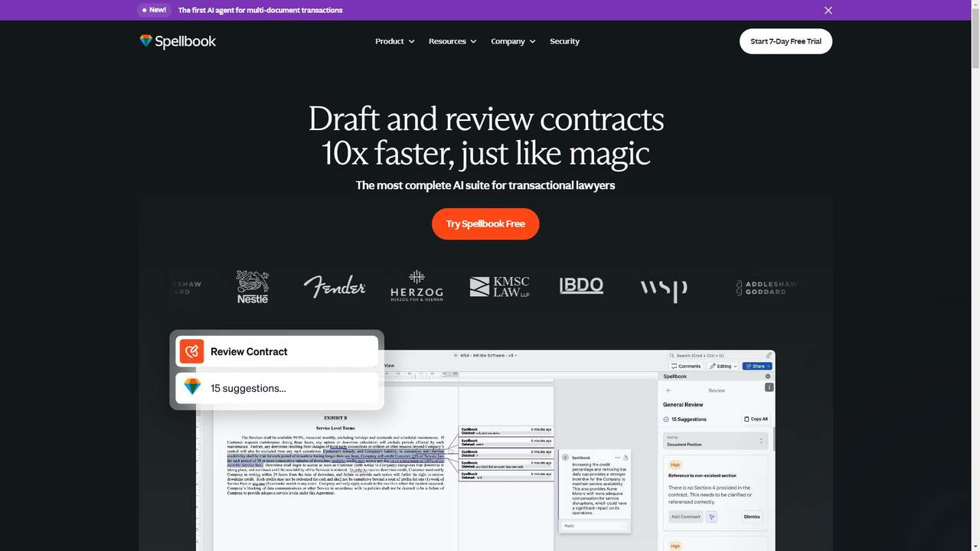This screenshot has height=551, width=980.
Task: Open the multi-document transactions announcement link
Action: click(x=260, y=10)
